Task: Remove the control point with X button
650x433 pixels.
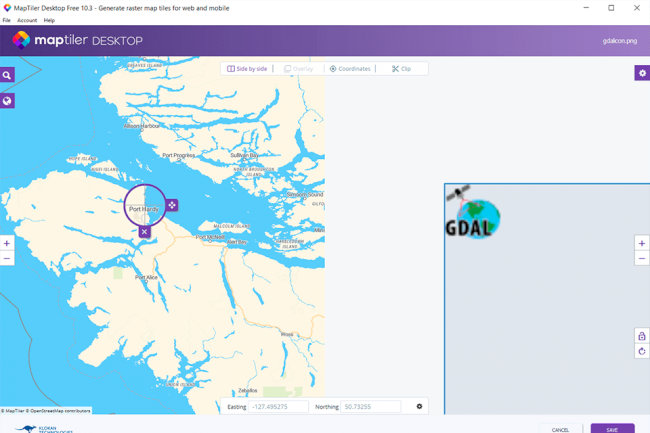Action: click(144, 232)
